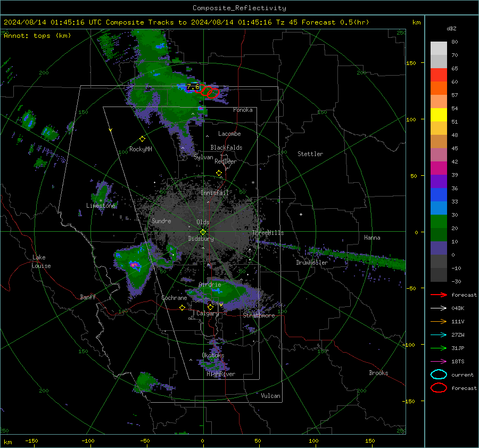Click the dBZ heading above the color scale

pos(451,28)
